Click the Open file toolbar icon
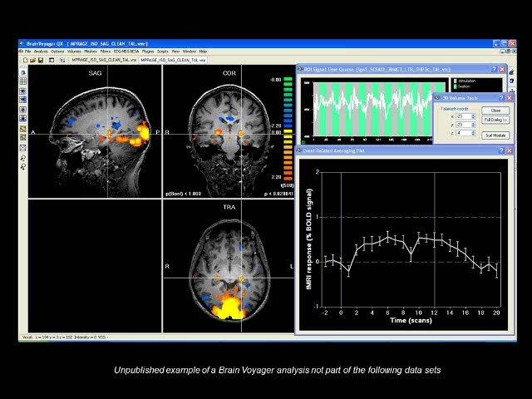The width and height of the screenshot is (532, 399). 32,60
